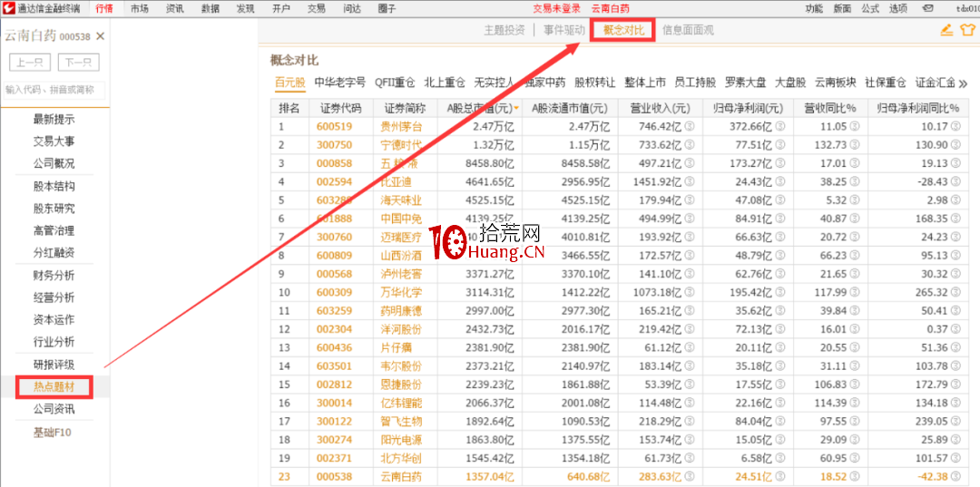Click the info circle beside 6.58亿
Image resolution: width=980 pixels, height=487 pixels.
(780, 458)
